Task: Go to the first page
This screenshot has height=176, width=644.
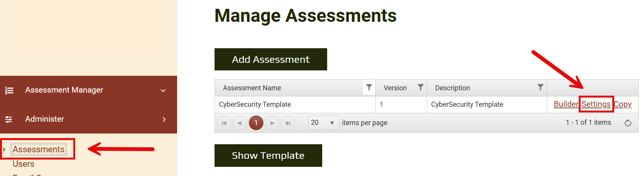Action: tap(224, 123)
